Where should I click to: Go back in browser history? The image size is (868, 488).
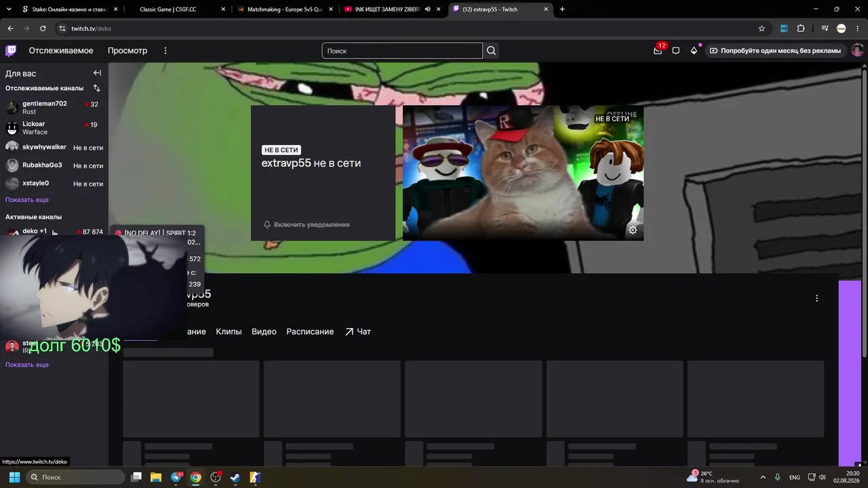point(10,28)
